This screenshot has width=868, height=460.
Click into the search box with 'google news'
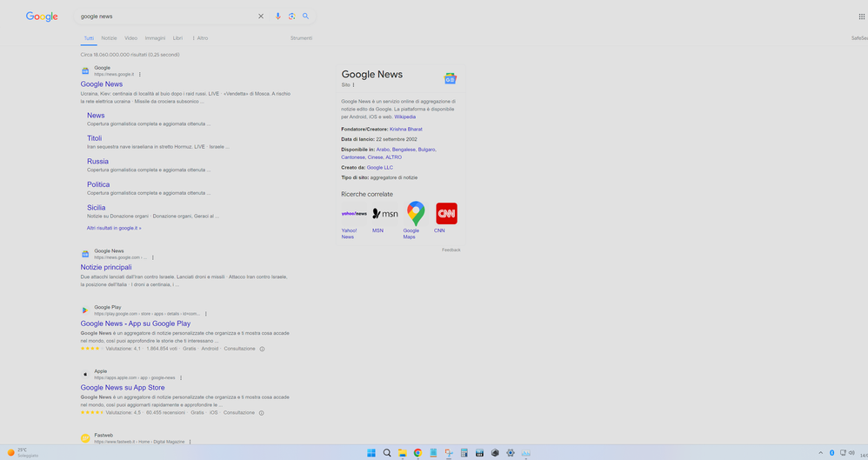click(166, 17)
